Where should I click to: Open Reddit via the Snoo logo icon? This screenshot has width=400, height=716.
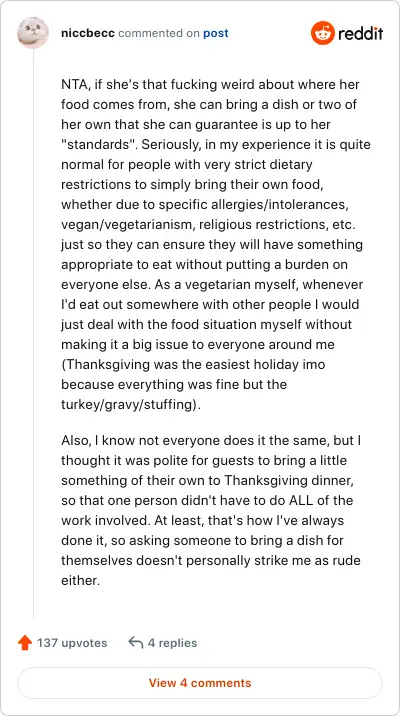(323, 33)
